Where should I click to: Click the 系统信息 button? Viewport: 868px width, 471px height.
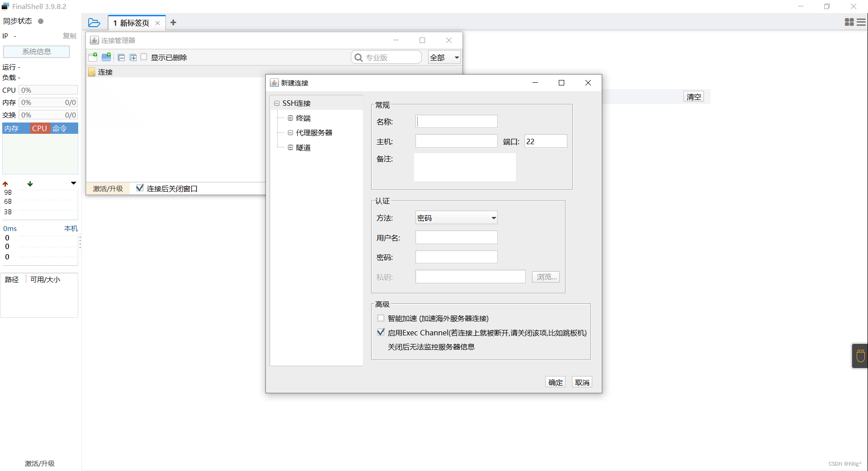(x=37, y=52)
